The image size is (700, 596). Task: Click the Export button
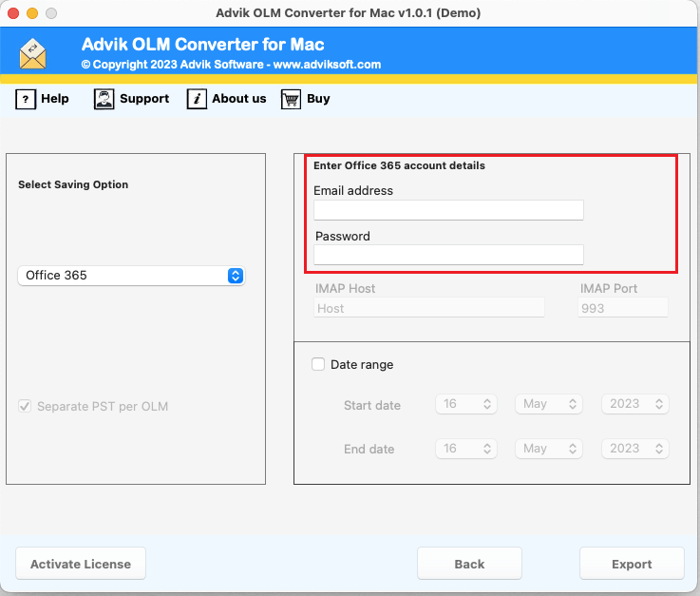632,564
